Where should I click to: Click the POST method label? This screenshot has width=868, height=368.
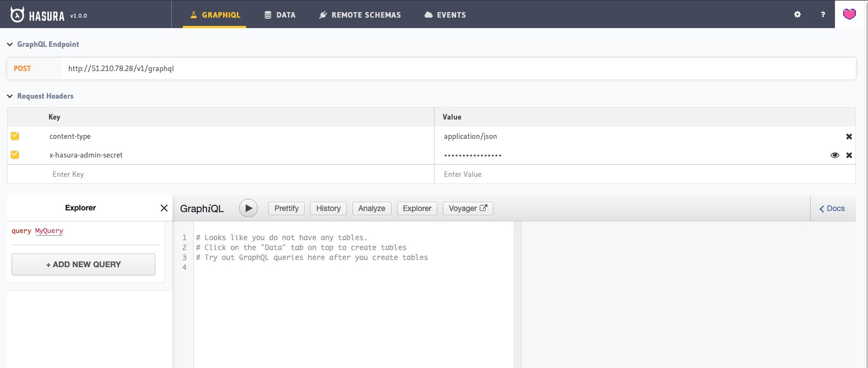point(23,68)
